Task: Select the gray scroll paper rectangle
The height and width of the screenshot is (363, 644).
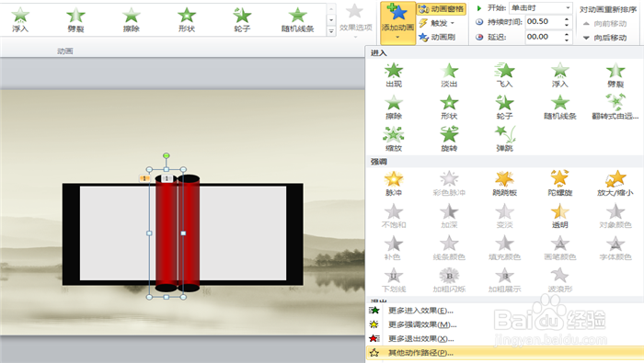Action: [x=242, y=233]
